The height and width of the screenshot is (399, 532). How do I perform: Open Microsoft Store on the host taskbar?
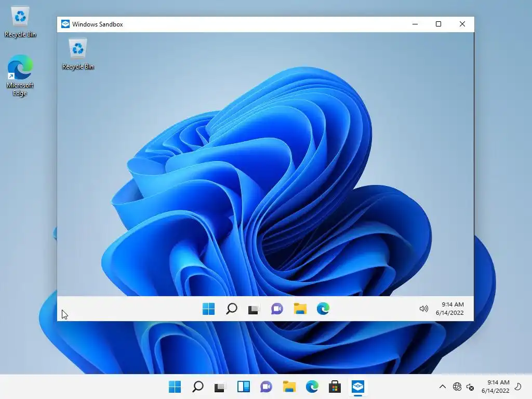pyautogui.click(x=335, y=387)
